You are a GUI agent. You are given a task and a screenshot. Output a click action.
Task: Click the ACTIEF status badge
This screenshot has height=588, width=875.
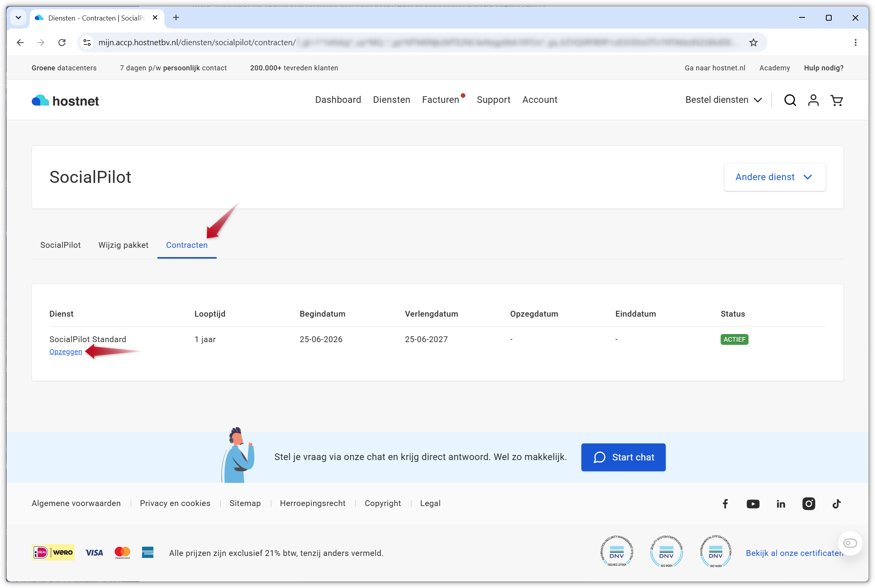pyautogui.click(x=734, y=339)
